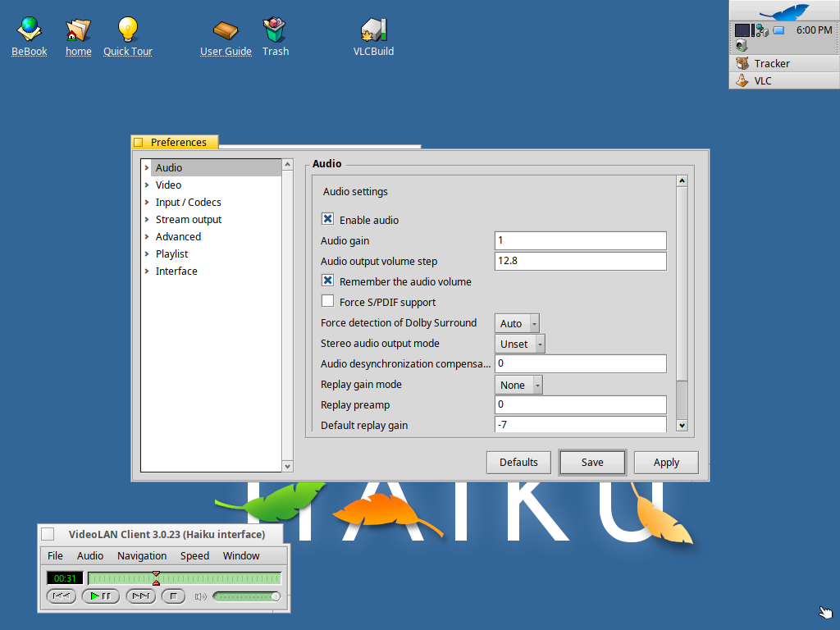Stop playback in VLC
840x630 pixels.
(x=174, y=596)
